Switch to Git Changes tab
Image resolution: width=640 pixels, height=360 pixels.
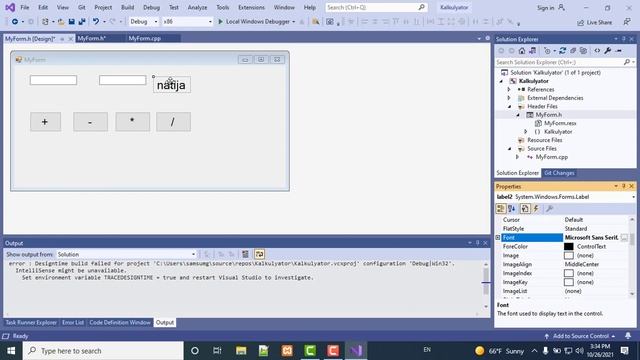(559, 173)
